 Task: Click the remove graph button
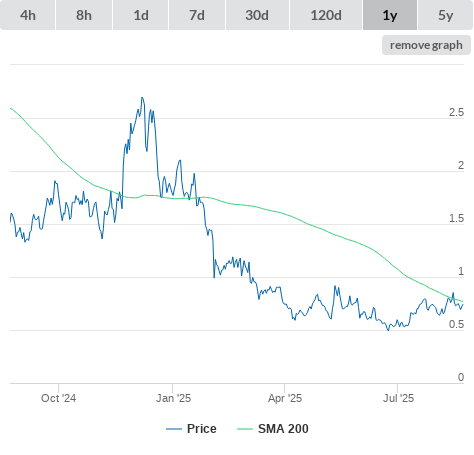(x=426, y=45)
